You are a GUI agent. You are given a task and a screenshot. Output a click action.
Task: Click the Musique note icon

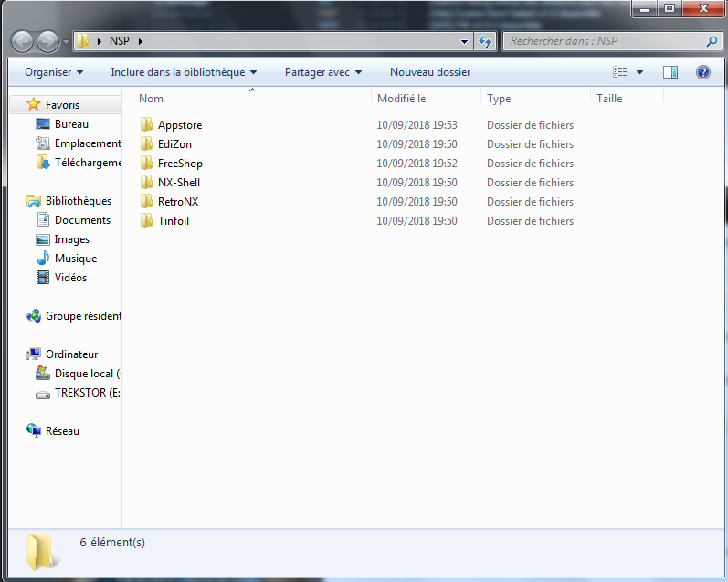(43, 258)
